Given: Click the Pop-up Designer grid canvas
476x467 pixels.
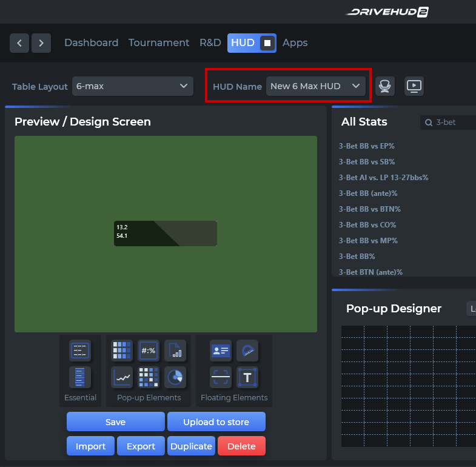Looking at the screenshot, I should click(x=409, y=386).
